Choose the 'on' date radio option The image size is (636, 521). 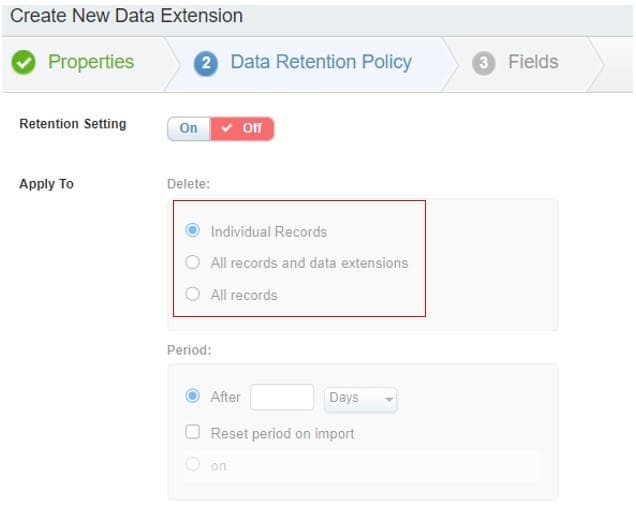click(x=193, y=465)
